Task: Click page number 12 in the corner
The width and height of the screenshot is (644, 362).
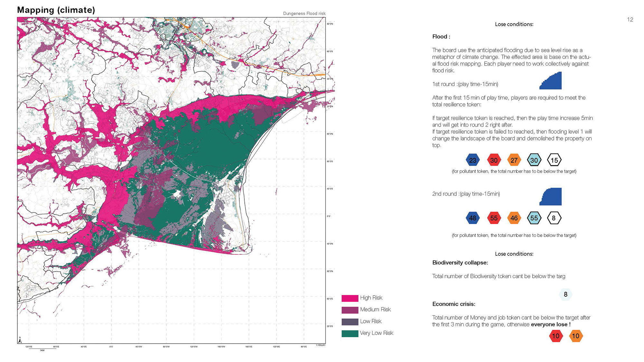Action: pyautogui.click(x=630, y=20)
